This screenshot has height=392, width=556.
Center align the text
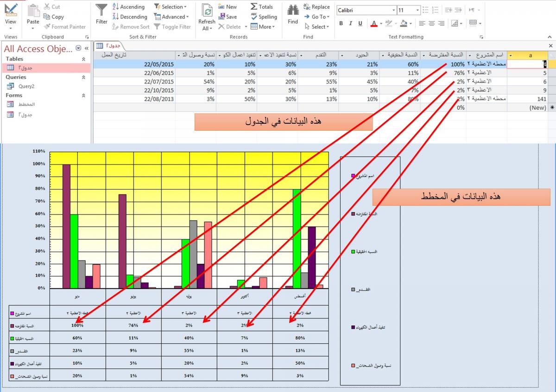431,23
